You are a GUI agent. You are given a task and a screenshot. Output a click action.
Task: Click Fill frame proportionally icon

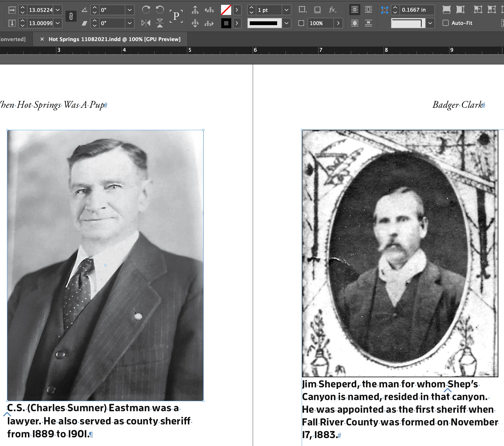[446, 10]
